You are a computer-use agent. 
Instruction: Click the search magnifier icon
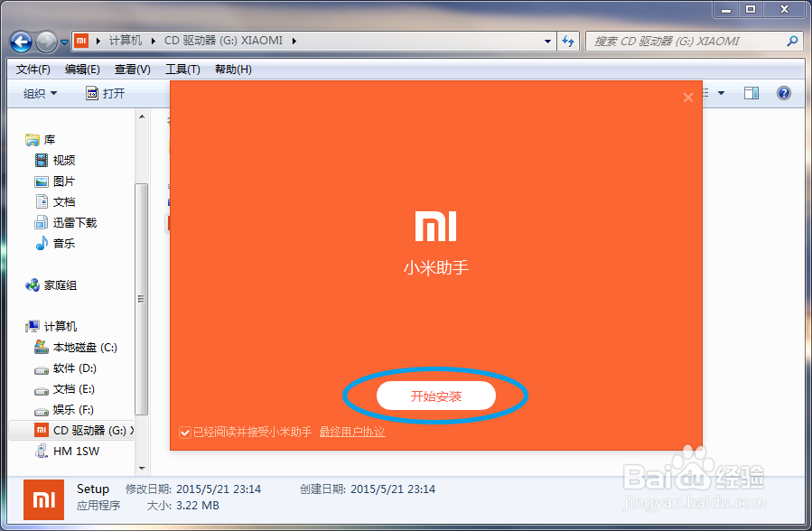pyautogui.click(x=792, y=41)
